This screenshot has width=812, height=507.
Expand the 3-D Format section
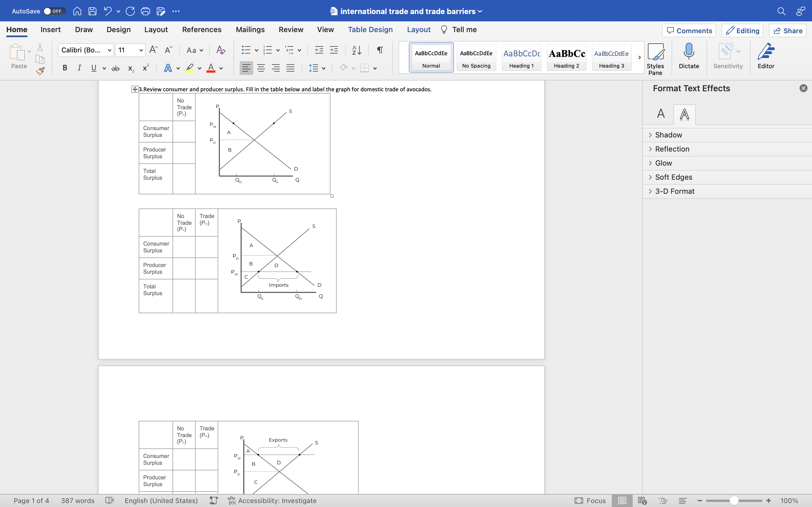[675, 191]
